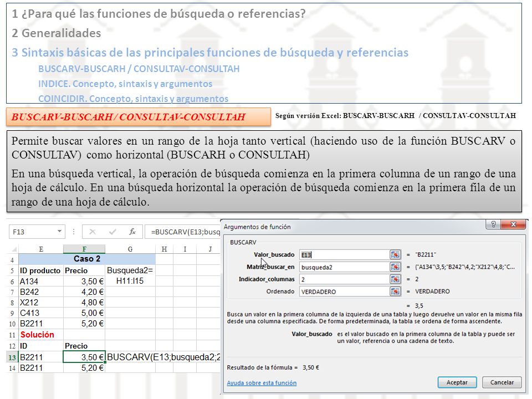
Task: Select column header F
Action: coord(84,249)
